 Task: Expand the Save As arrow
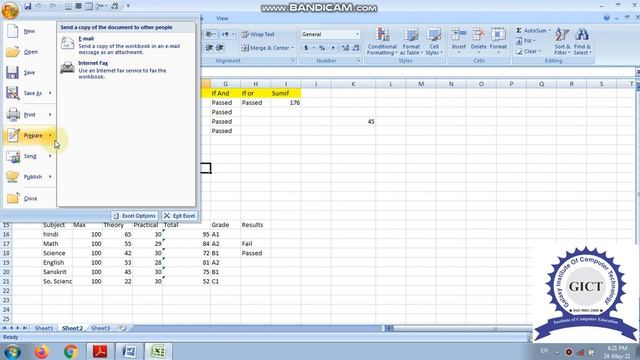[x=50, y=93]
